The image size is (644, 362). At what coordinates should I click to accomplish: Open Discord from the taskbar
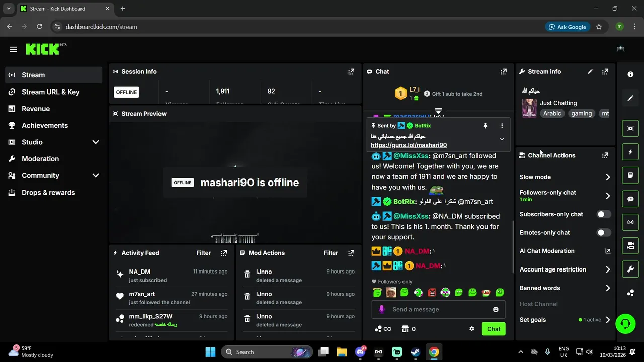coord(360,352)
